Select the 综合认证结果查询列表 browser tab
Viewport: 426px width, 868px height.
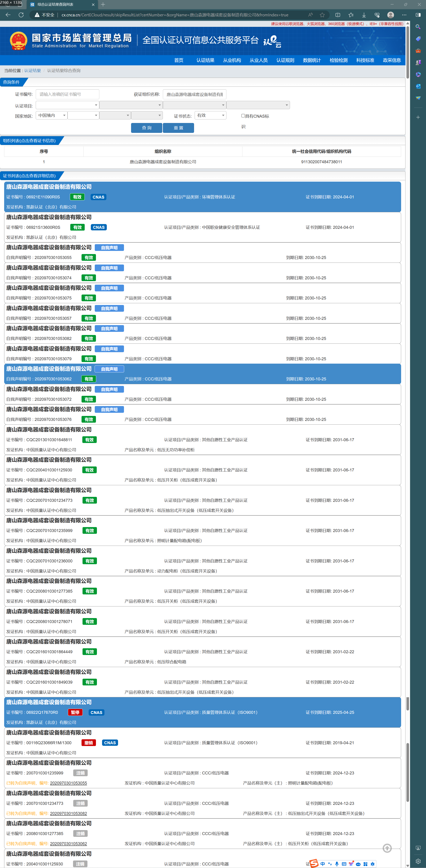coord(62,5)
